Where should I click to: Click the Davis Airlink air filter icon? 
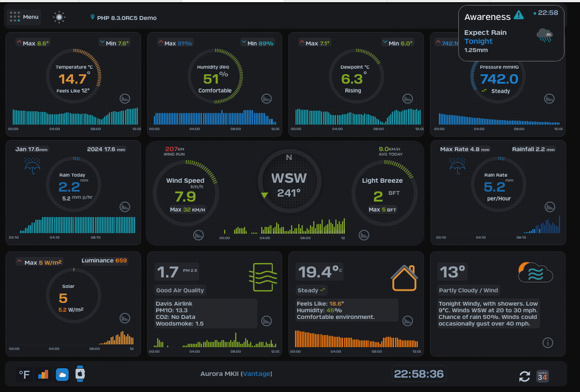click(263, 277)
